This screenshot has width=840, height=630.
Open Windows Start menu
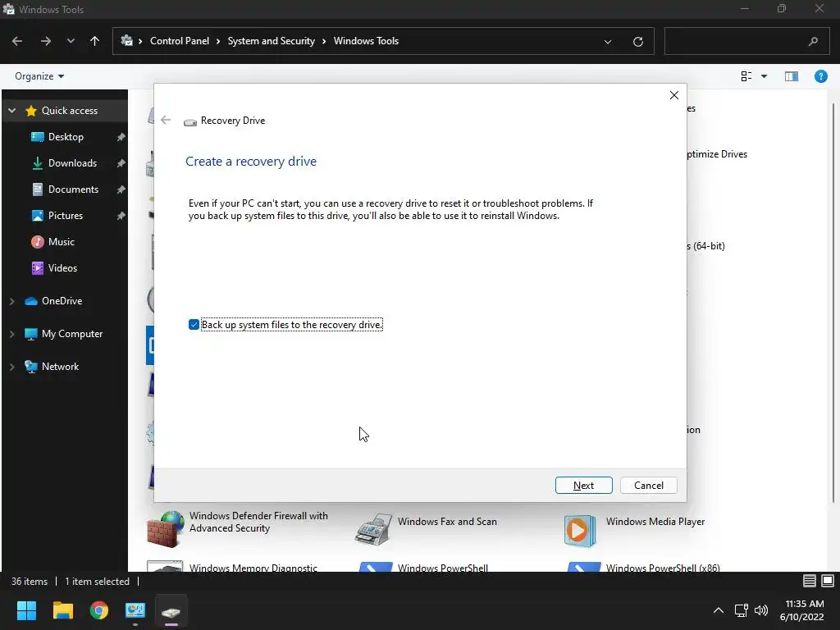tap(26, 610)
